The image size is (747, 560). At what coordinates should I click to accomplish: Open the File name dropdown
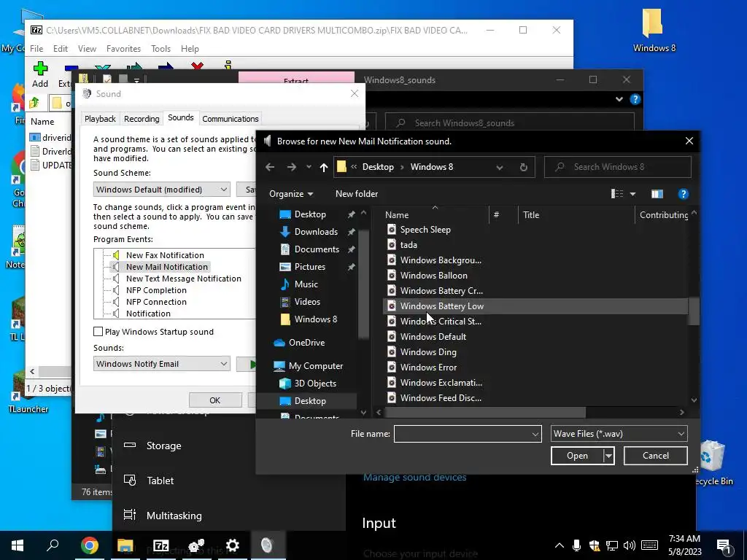tap(535, 434)
